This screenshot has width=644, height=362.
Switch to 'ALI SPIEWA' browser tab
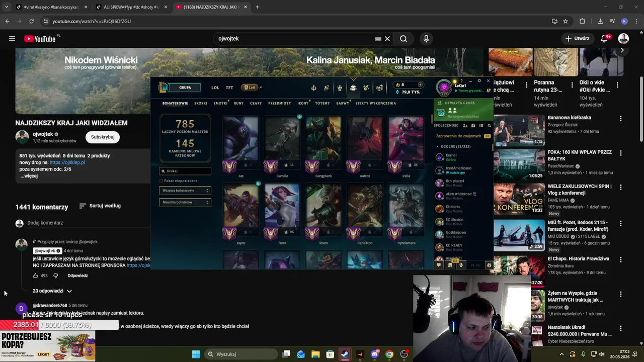[x=130, y=7]
